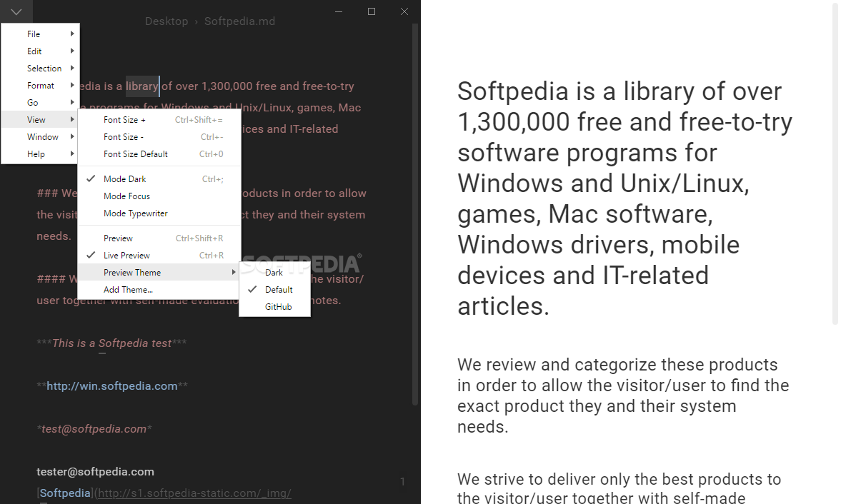Image resolution: width=841 pixels, height=504 pixels.
Task: Click preview paragraph 'We strive to deliver'
Action: [619, 488]
